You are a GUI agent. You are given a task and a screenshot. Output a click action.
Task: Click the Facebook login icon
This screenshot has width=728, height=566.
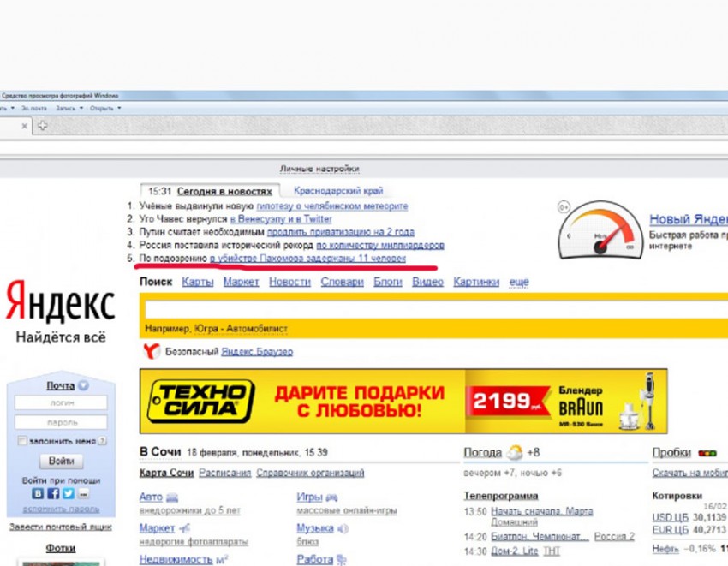coord(53,494)
